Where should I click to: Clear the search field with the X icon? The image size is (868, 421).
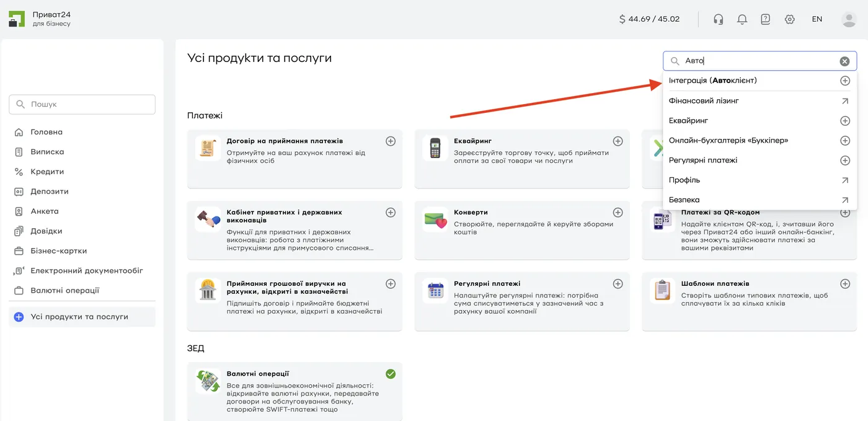point(844,61)
